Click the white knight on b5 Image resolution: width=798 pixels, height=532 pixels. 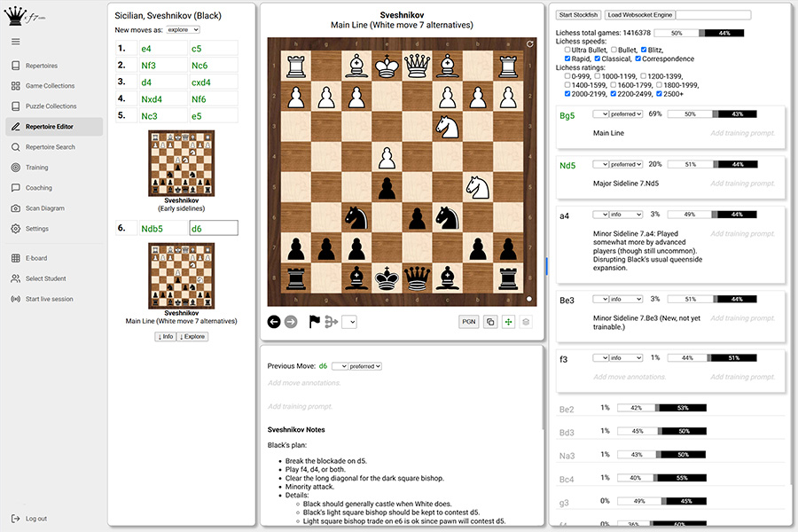[478, 187]
